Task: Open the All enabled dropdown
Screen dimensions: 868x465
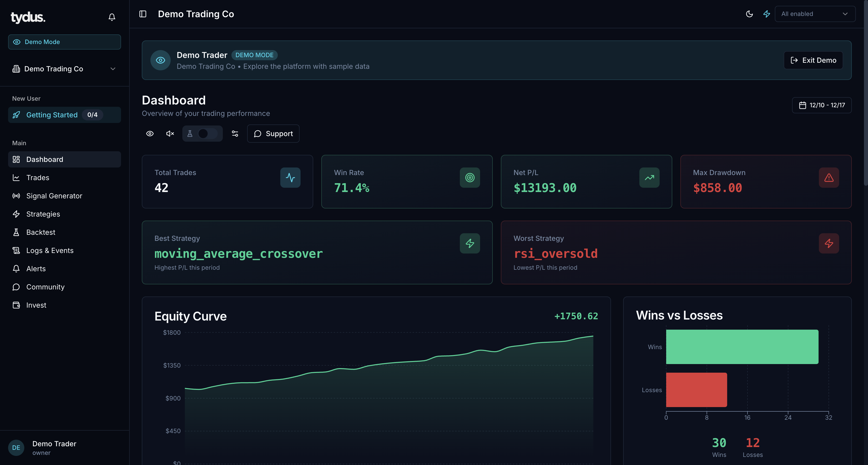Action: 815,14
